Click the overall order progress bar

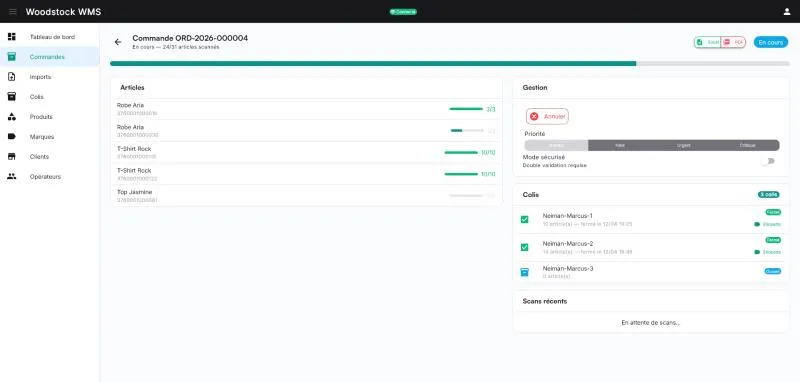coord(449,64)
